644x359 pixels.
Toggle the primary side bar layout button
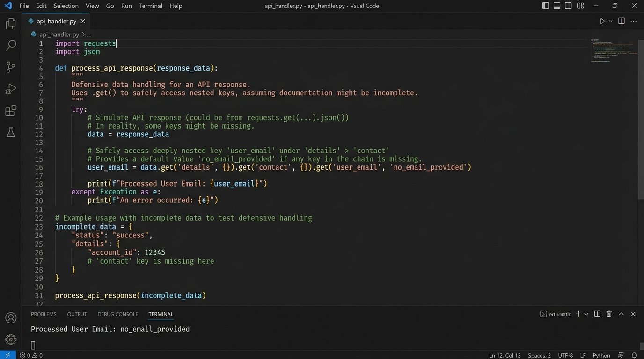[x=545, y=6]
